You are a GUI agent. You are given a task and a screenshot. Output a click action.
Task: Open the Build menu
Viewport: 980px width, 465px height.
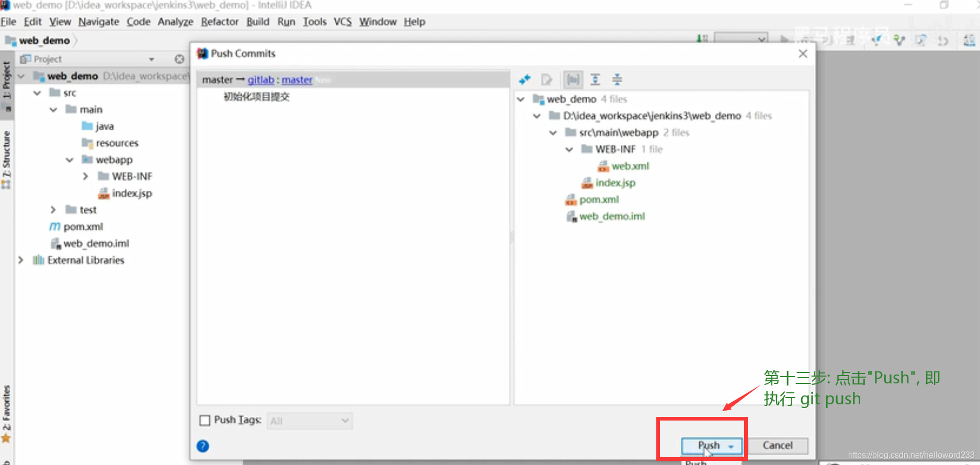pyautogui.click(x=258, y=21)
